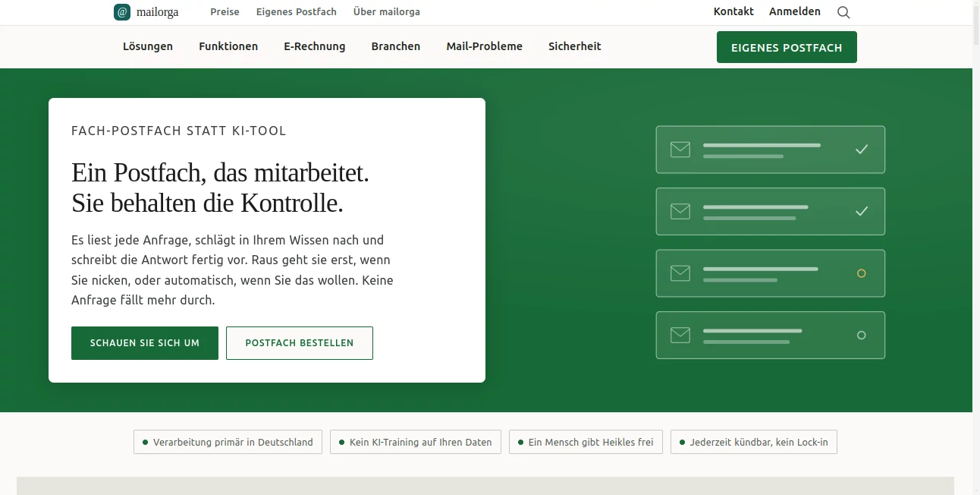Click the grey status circle on fourth card
980x495 pixels.
tap(861, 336)
